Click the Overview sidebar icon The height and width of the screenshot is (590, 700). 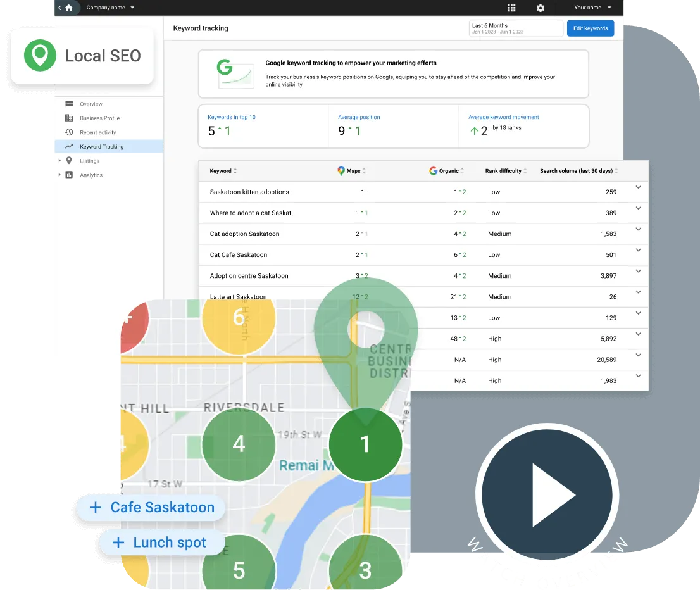(69, 104)
